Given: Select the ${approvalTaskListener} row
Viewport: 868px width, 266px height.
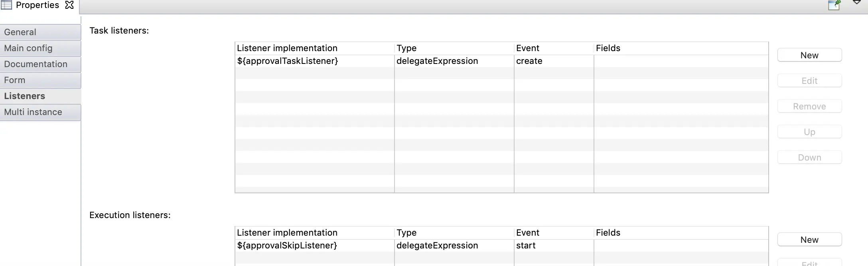Looking at the screenshot, I should pyautogui.click(x=288, y=61).
